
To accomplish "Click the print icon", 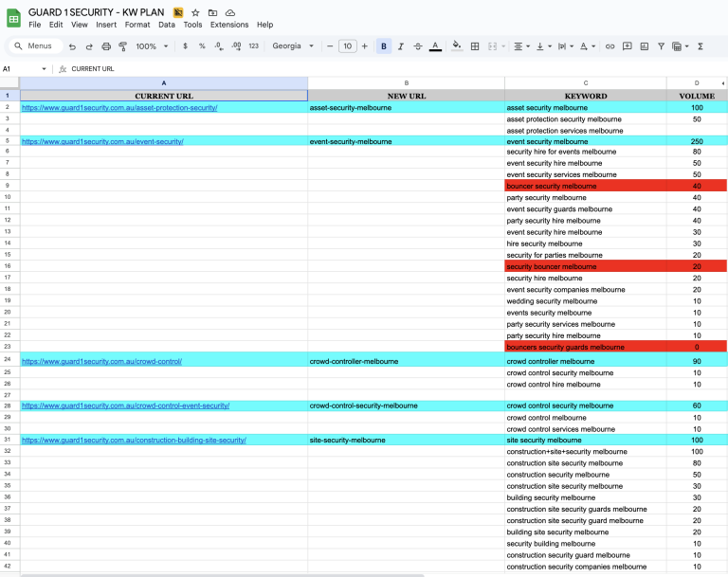I will [x=106, y=45].
